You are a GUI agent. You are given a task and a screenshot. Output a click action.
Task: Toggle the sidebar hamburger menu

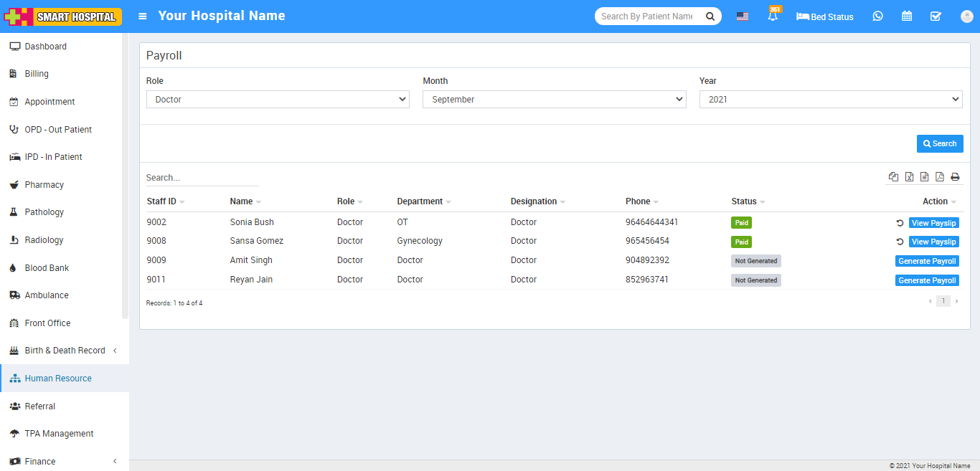143,16
